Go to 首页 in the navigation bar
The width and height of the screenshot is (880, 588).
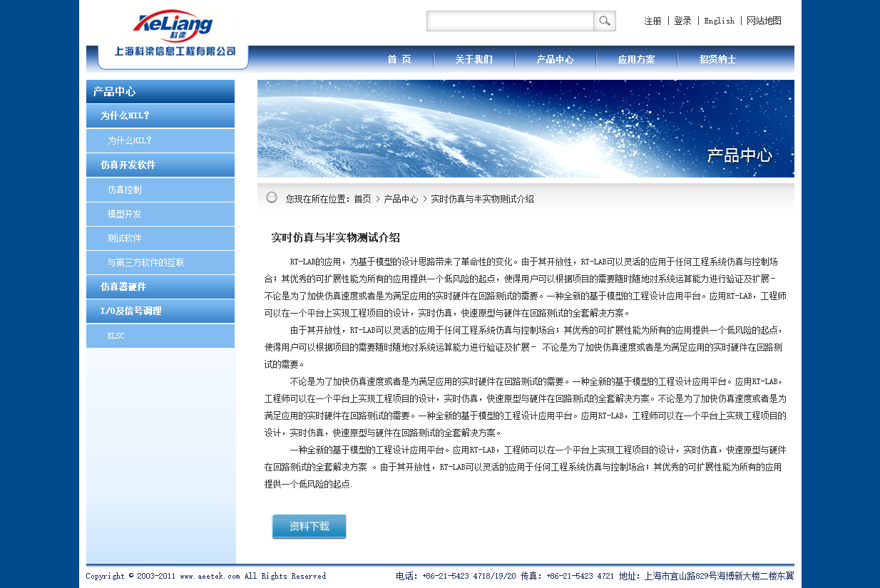[x=399, y=60]
